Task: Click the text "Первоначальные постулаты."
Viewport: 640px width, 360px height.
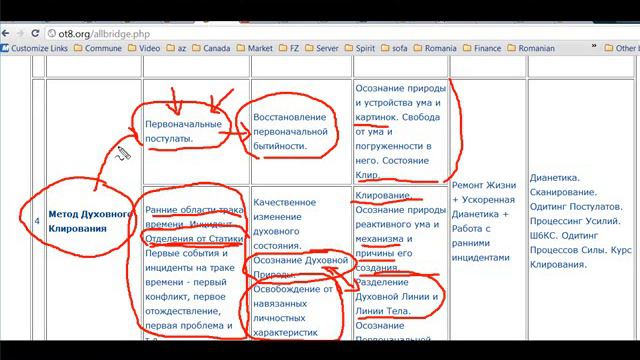Action: coord(184,131)
